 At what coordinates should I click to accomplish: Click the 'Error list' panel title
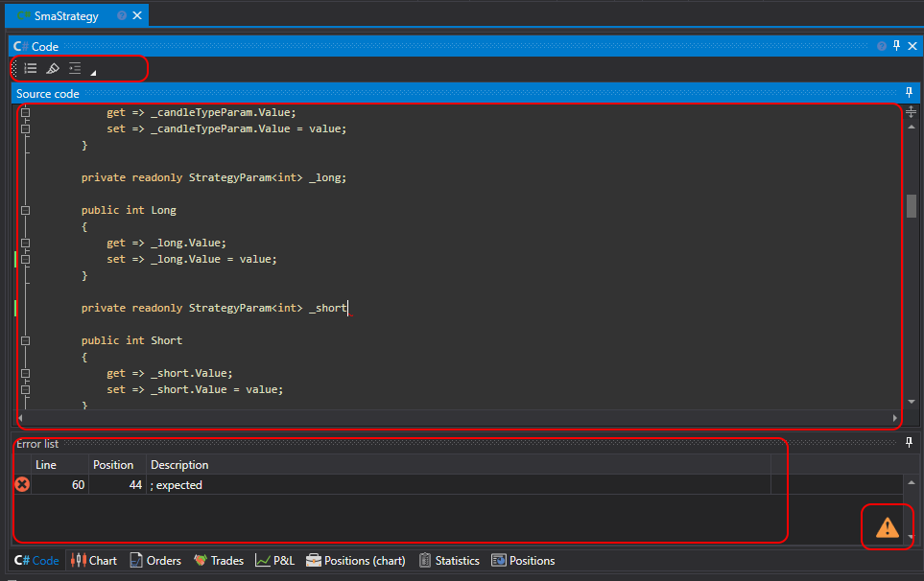click(37, 444)
